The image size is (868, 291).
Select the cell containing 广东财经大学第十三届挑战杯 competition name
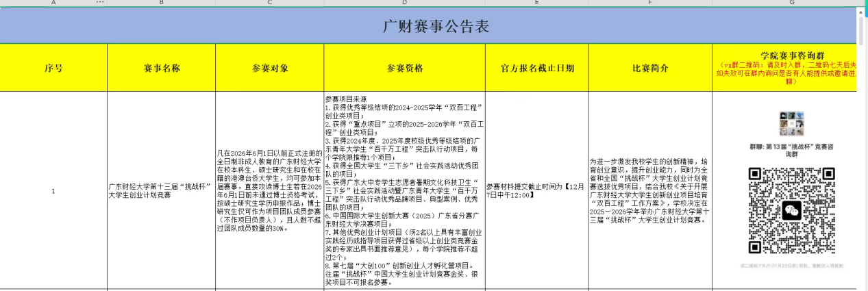click(x=162, y=190)
